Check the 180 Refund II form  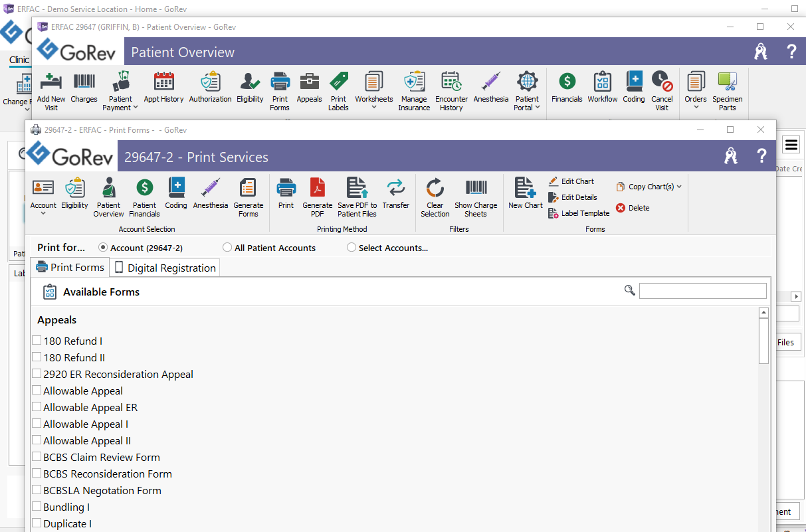[x=37, y=357]
